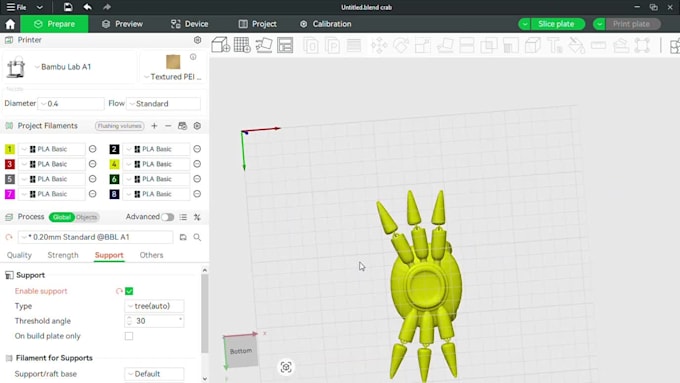Click the Auto orient icon

click(264, 45)
